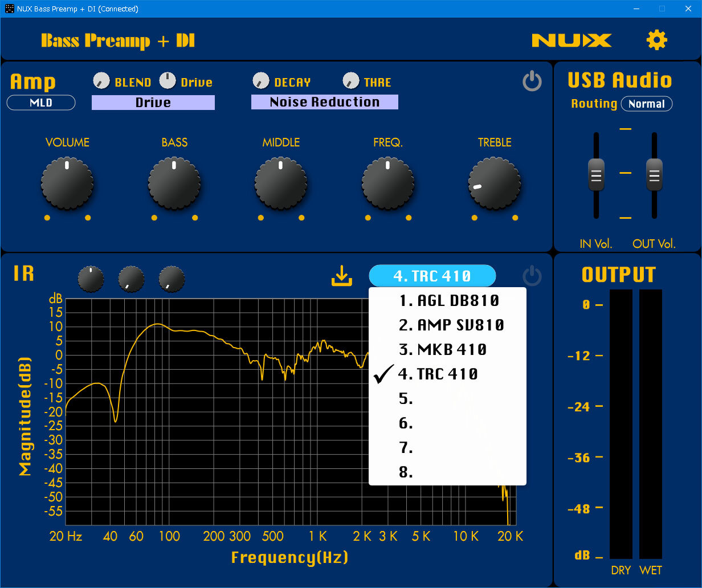The width and height of the screenshot is (702, 588).
Task: Select 2. AMP SV810 from IR list
Action: tap(447, 325)
